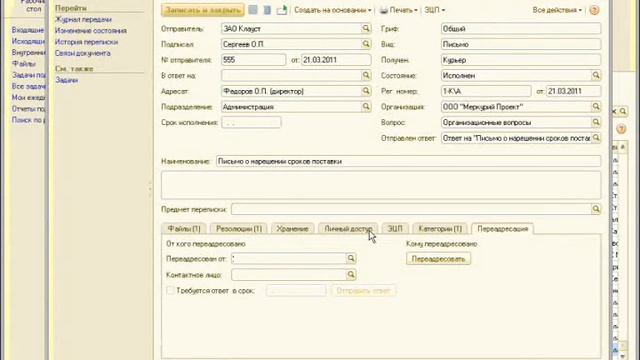Select the Переадресация tab

(502, 229)
